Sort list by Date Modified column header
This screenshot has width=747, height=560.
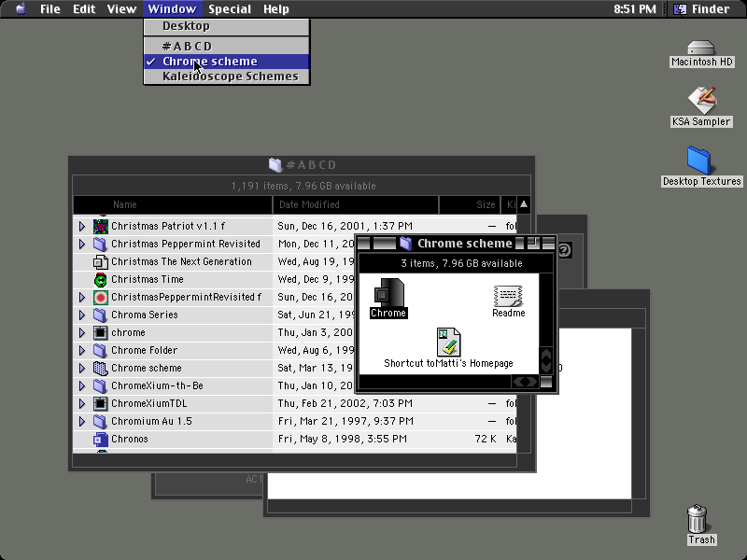point(356,204)
